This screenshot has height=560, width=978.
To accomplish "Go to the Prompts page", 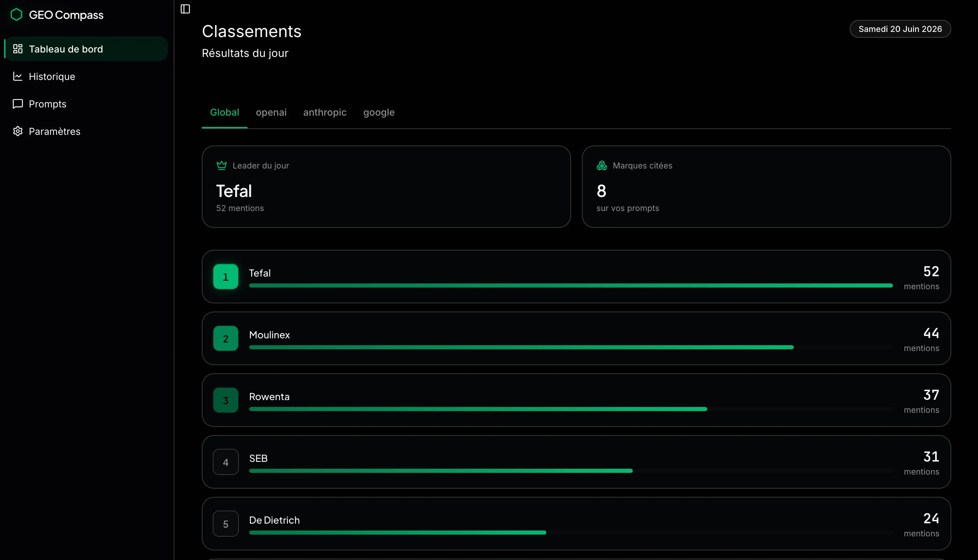I will click(86, 104).
